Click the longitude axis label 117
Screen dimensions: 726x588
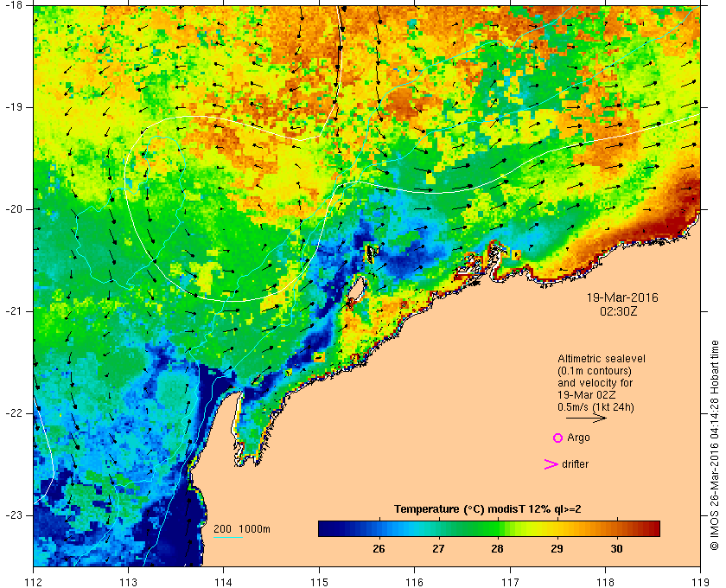[x=510, y=582]
